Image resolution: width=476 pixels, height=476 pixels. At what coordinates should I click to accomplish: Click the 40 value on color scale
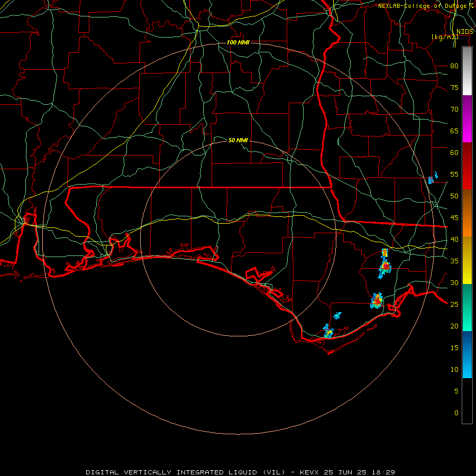pos(454,240)
